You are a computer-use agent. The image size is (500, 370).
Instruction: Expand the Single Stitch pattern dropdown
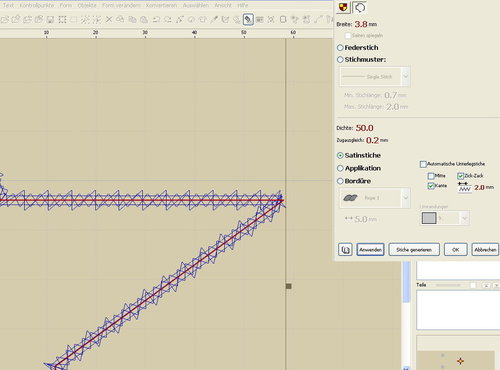(405, 77)
